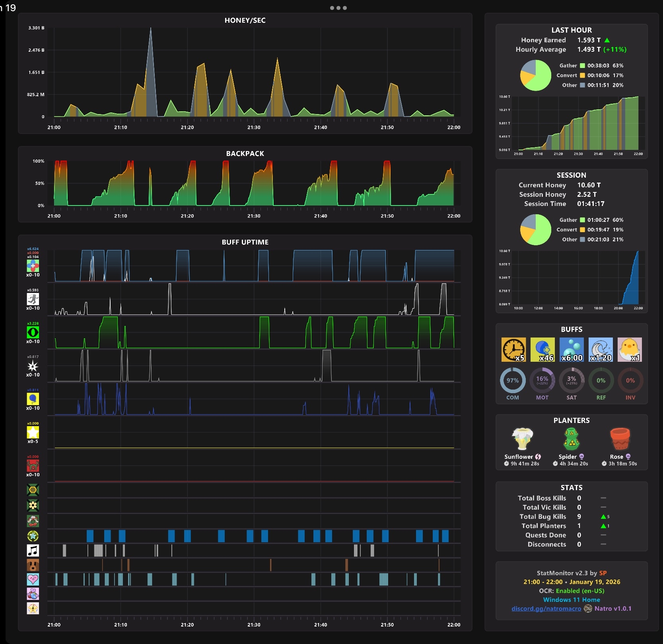The image size is (663, 644).
Task: Click the bubbles buff icon x6.00
Action: (572, 349)
